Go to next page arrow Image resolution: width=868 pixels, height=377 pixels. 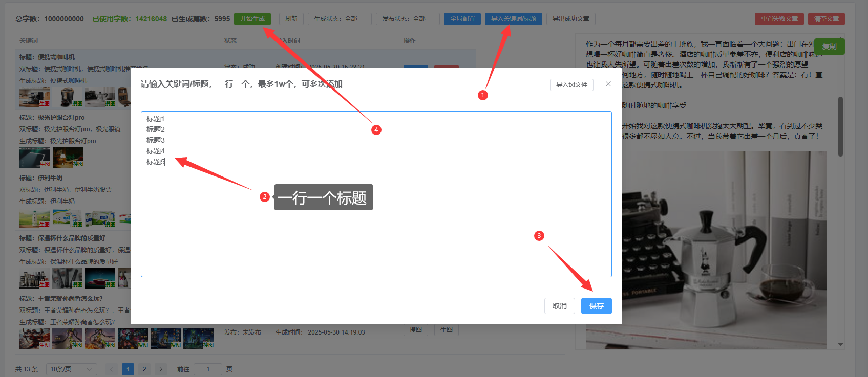161,369
